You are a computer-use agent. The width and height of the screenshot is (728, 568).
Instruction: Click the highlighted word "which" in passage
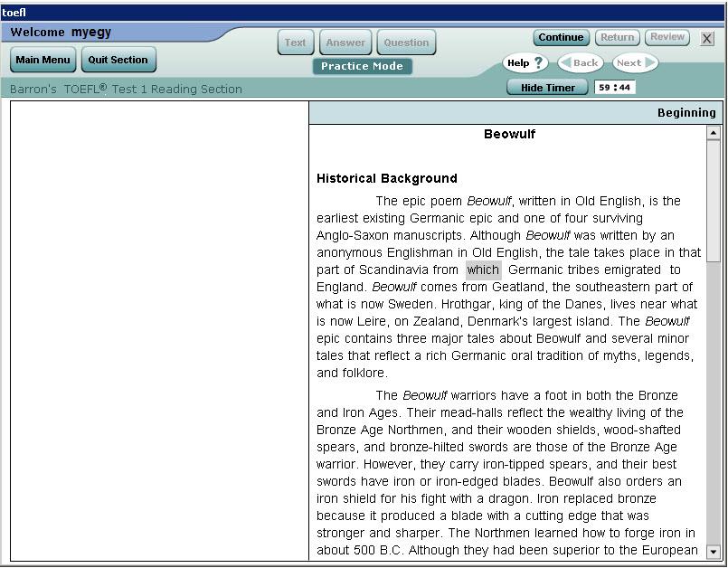point(483,270)
